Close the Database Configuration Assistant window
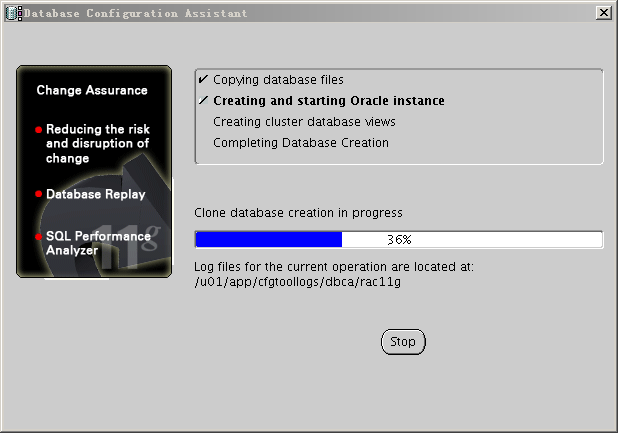The width and height of the screenshot is (618, 433). [603, 13]
